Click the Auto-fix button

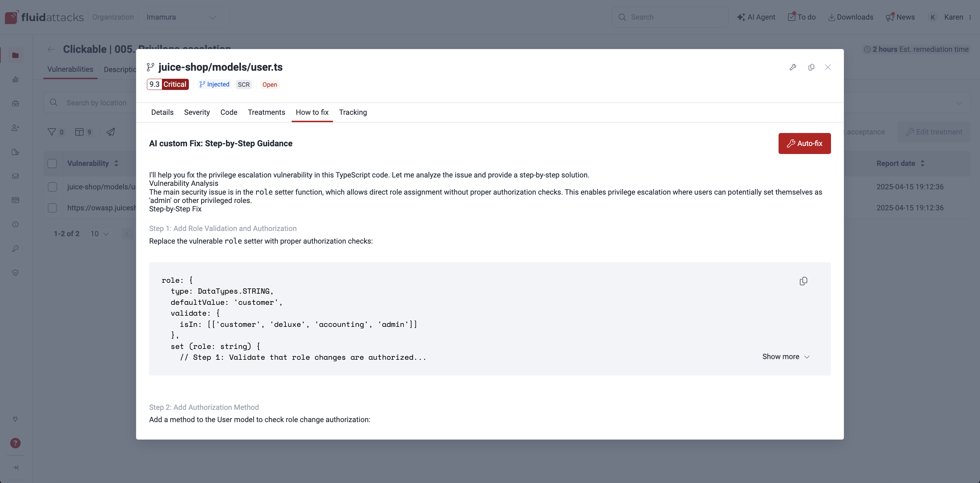click(804, 143)
